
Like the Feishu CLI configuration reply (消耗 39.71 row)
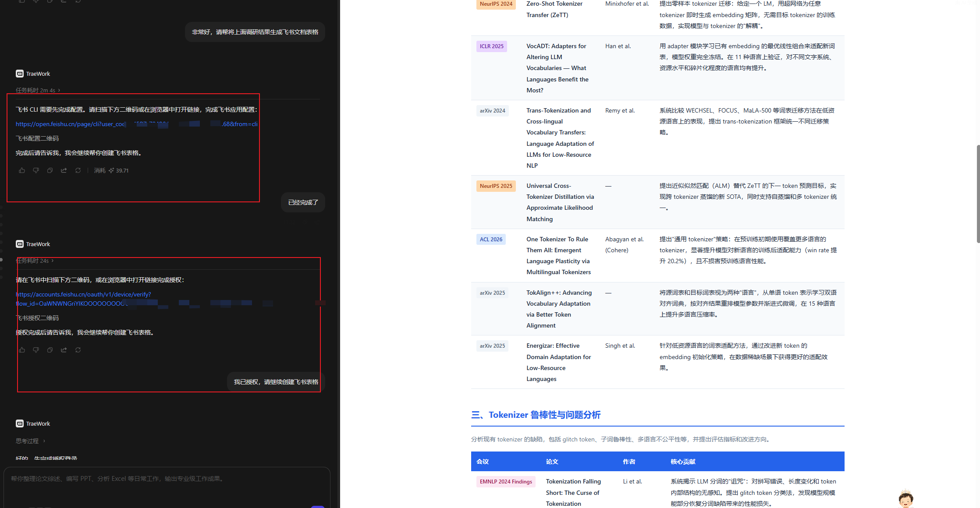[x=22, y=170]
